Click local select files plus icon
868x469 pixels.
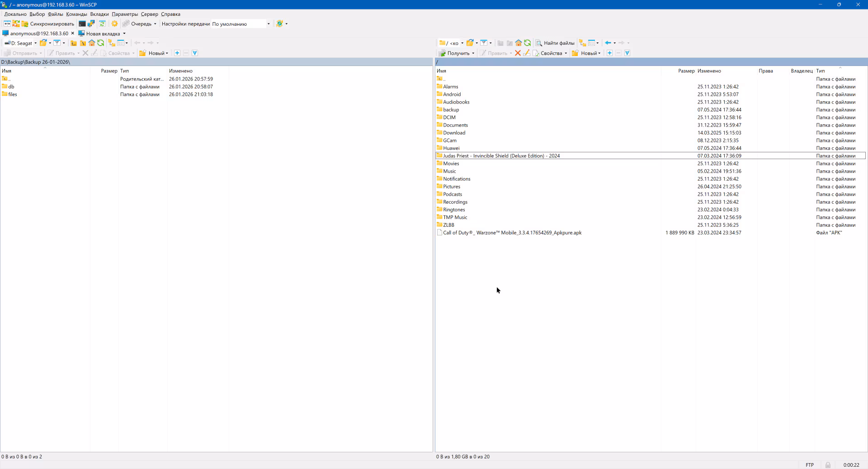[x=177, y=53]
